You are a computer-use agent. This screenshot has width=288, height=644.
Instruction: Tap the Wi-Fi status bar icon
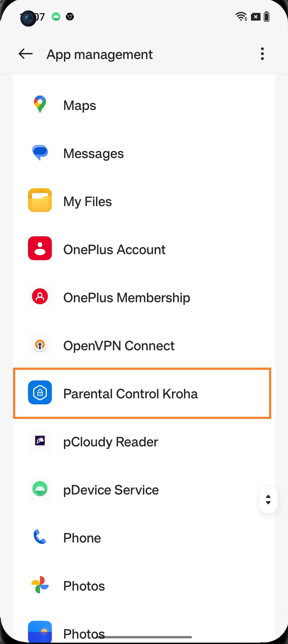pos(241,17)
